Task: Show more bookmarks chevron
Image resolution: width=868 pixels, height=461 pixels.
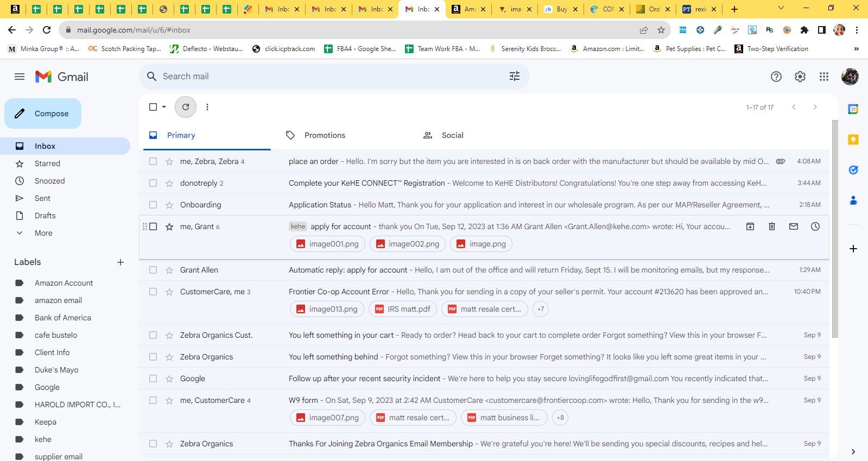Action: 856,49
